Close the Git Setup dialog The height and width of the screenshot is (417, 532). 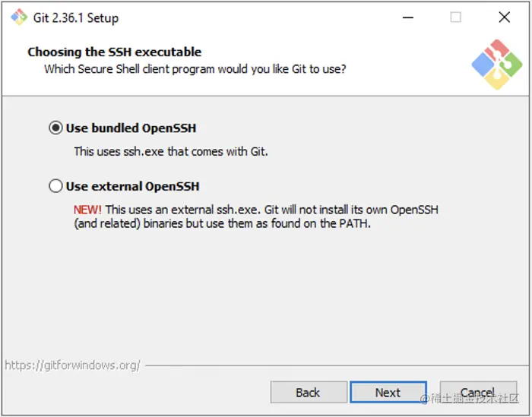point(504,17)
